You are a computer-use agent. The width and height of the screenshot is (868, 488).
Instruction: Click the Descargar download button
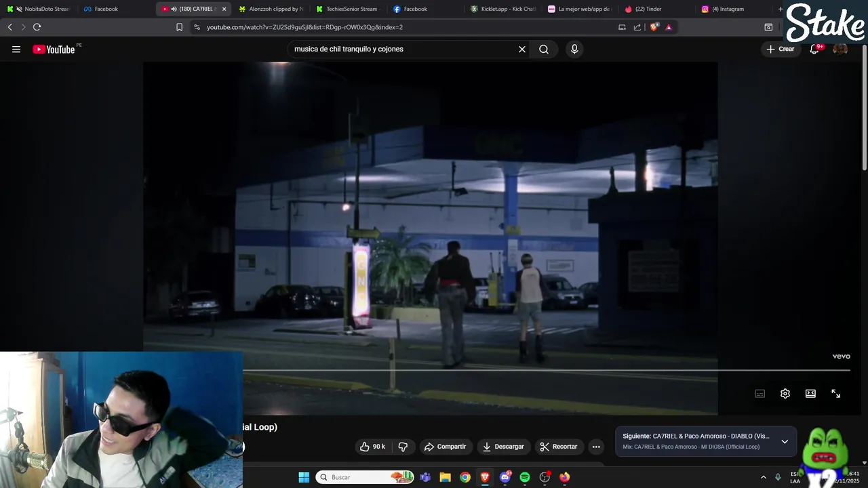pos(503,447)
